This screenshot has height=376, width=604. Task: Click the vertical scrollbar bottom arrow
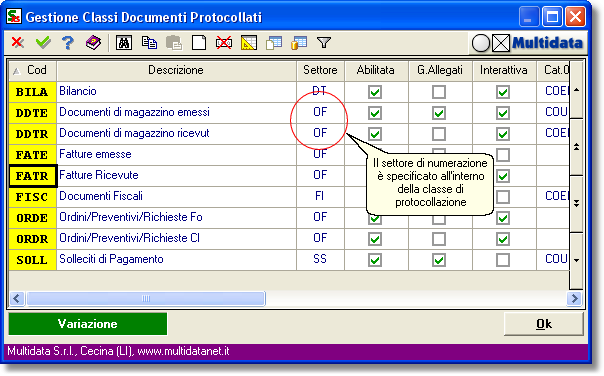576,260
